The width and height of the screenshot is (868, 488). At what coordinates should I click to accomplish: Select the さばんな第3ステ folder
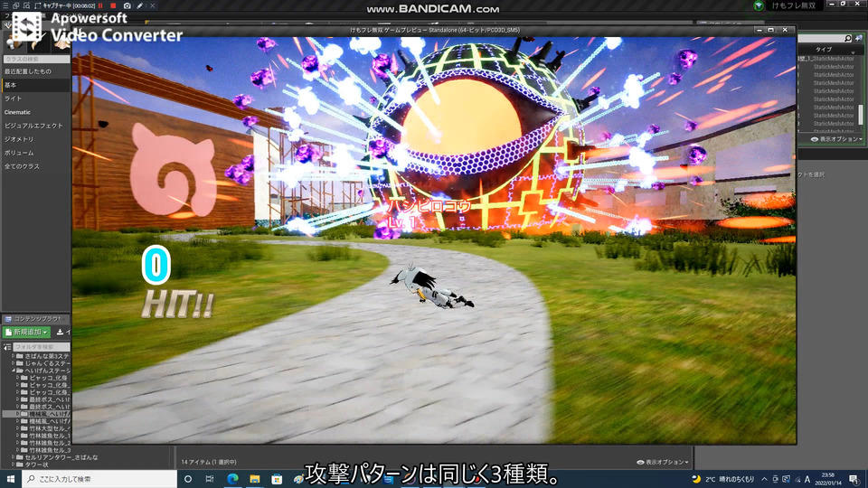(x=43, y=356)
